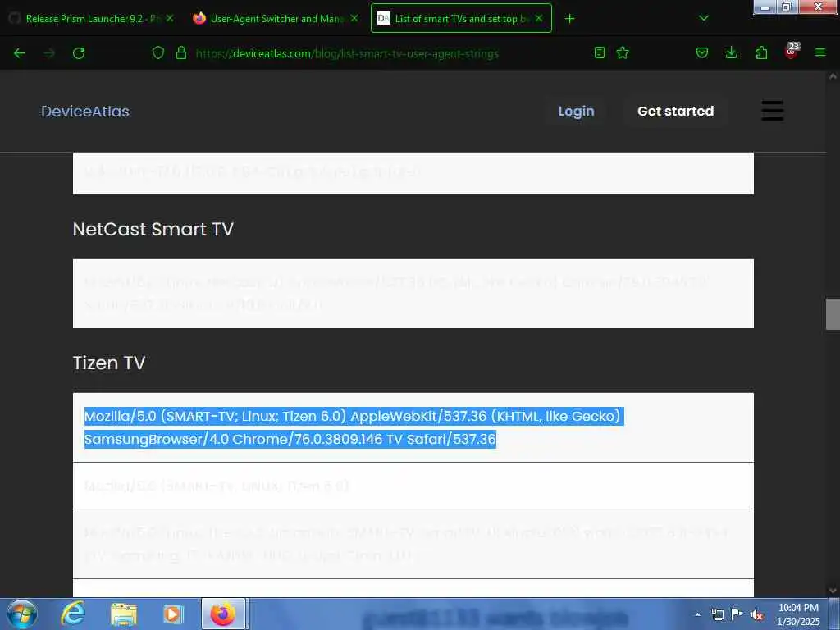Image resolution: width=840 pixels, height=630 pixels.
Task: Bookmark this page with the star
Action: coord(623,52)
